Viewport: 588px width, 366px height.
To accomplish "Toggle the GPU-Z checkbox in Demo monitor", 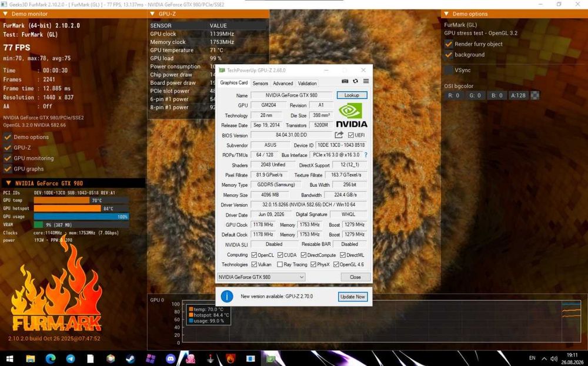I will coord(8,147).
